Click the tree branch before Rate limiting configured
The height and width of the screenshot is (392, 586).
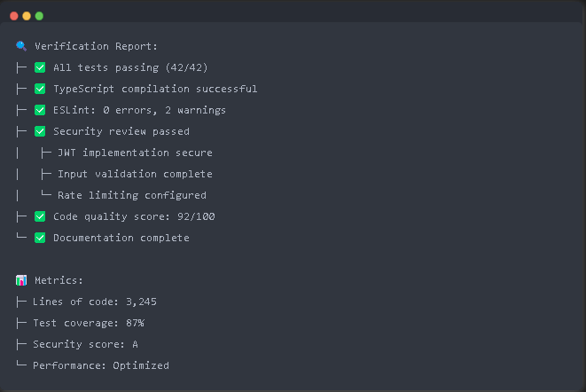coord(46,193)
